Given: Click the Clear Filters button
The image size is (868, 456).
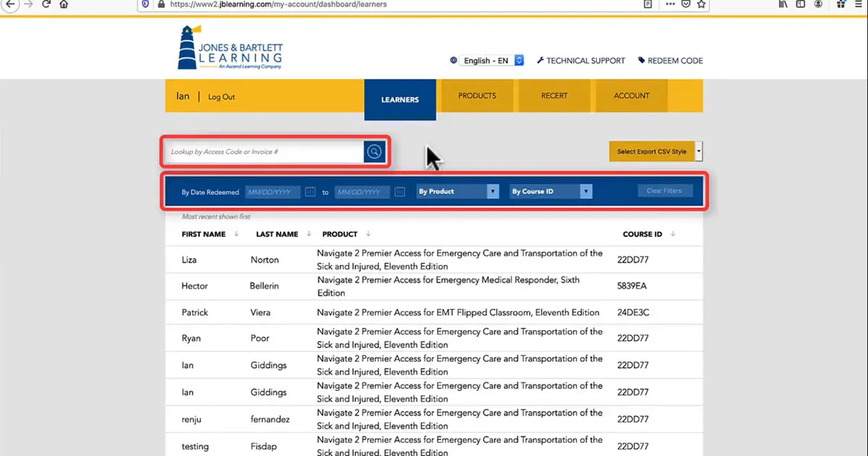Looking at the screenshot, I should click(x=665, y=191).
